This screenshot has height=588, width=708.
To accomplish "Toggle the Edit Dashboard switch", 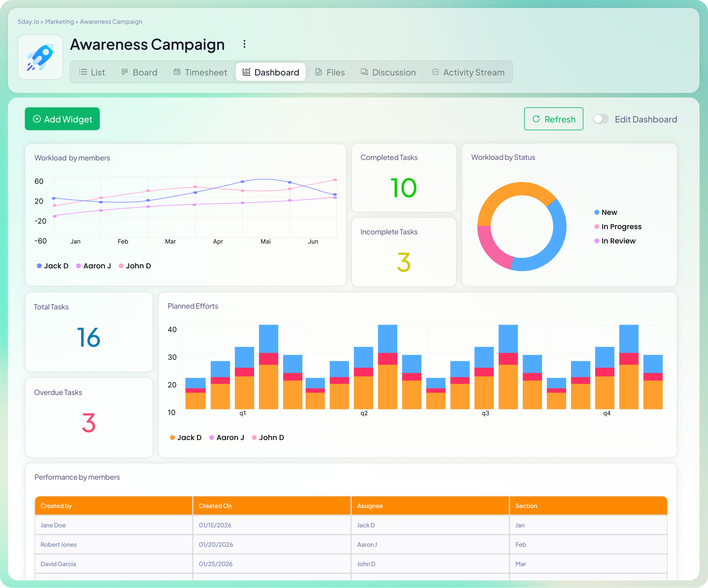I will pyautogui.click(x=601, y=119).
